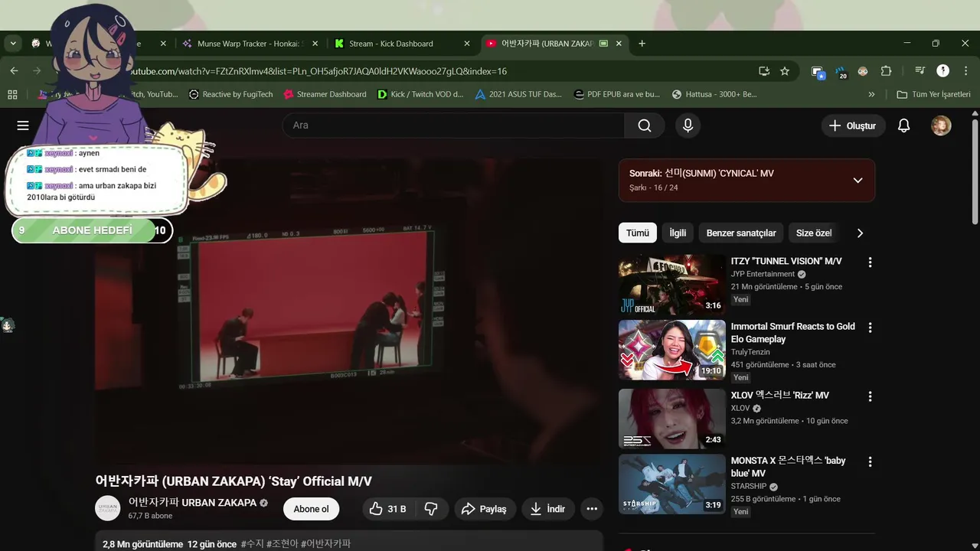
Task: Open Chrome's three-dot menu
Action: pyautogui.click(x=965, y=70)
